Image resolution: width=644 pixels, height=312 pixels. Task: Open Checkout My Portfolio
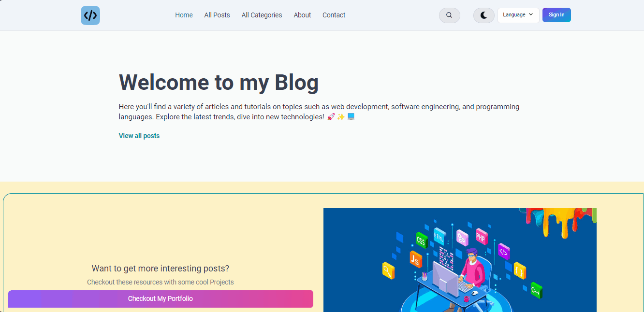pos(160,298)
